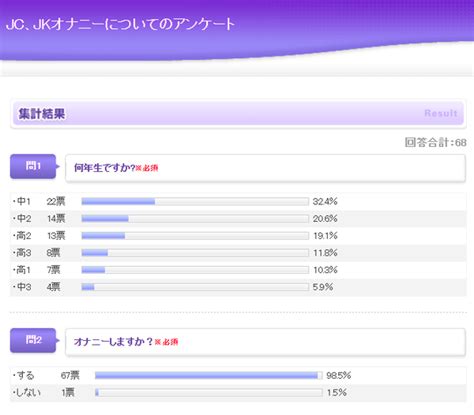Click the 98.5% percentage value
474x415 pixels.
(x=339, y=376)
